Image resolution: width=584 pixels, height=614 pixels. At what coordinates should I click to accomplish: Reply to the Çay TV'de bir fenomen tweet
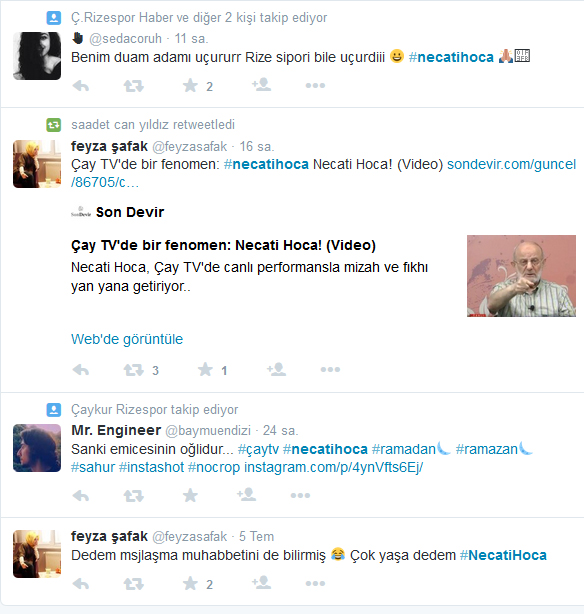(x=81, y=370)
